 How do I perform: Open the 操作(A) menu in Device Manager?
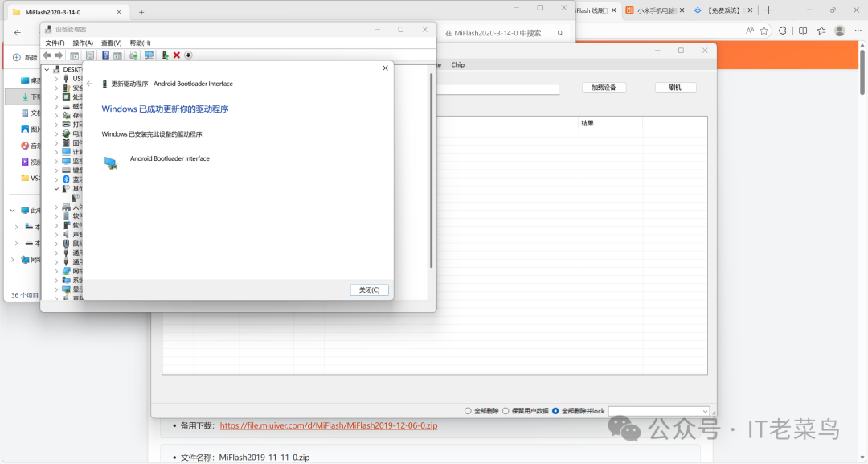coord(83,43)
